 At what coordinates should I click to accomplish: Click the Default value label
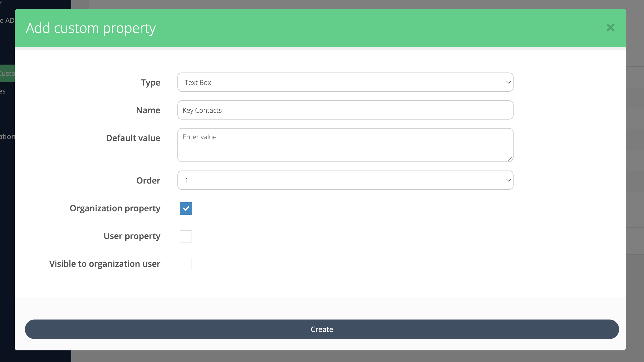point(133,138)
